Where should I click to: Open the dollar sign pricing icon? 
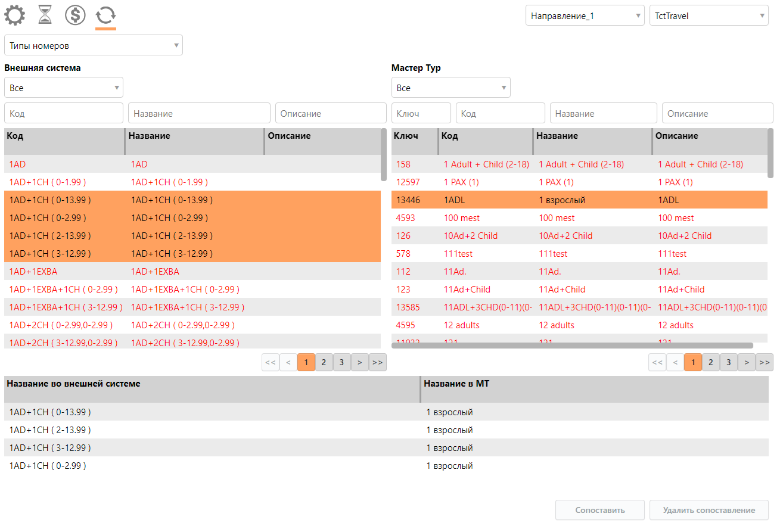[75, 15]
